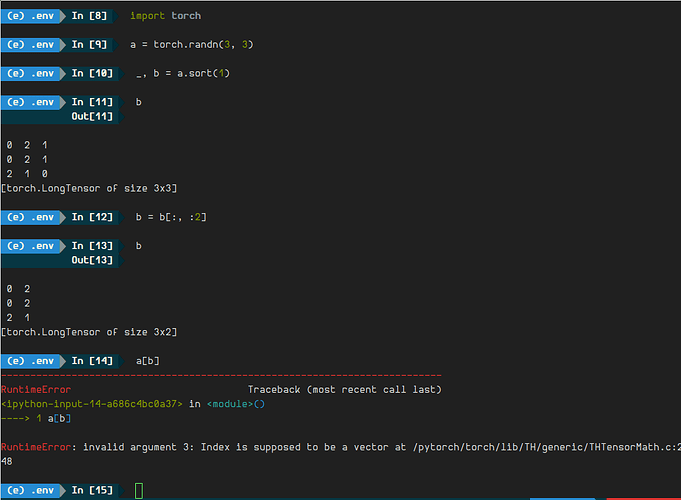Click the "a[b]" command at In [14]
681x500 pixels.
pyautogui.click(x=148, y=361)
